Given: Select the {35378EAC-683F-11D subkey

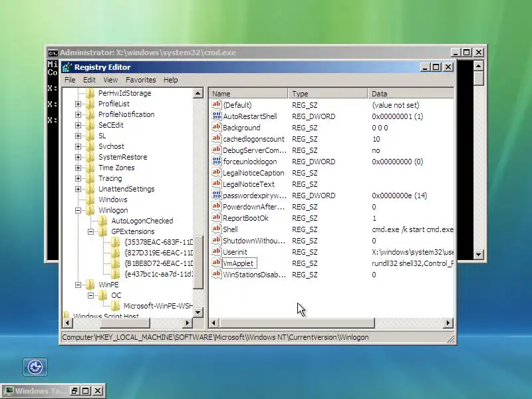Looking at the screenshot, I should click(158, 242).
